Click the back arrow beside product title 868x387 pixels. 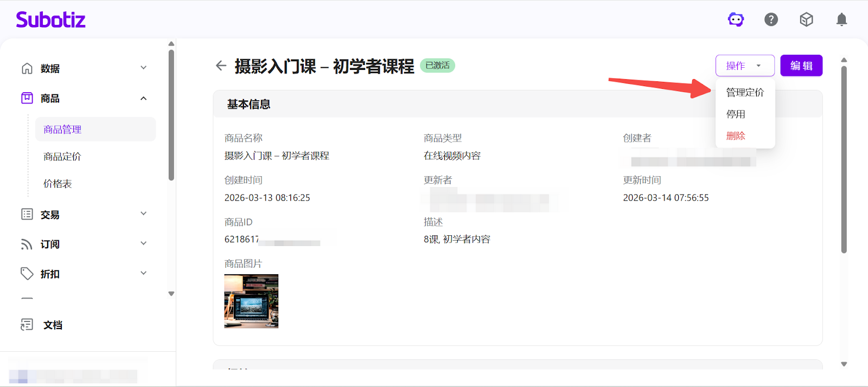[x=221, y=66]
